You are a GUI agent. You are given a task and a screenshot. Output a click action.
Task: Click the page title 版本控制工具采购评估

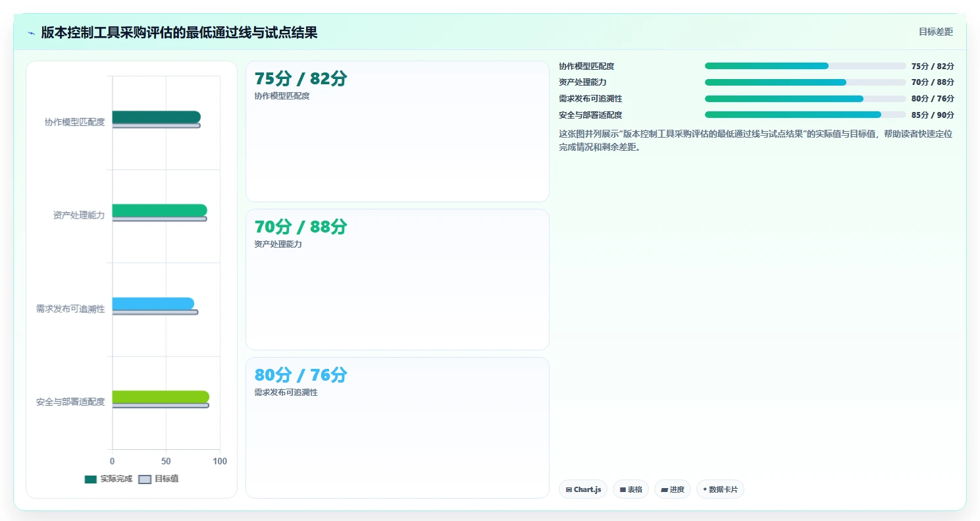point(180,32)
